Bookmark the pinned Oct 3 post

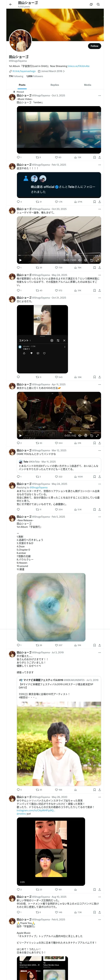95,157
